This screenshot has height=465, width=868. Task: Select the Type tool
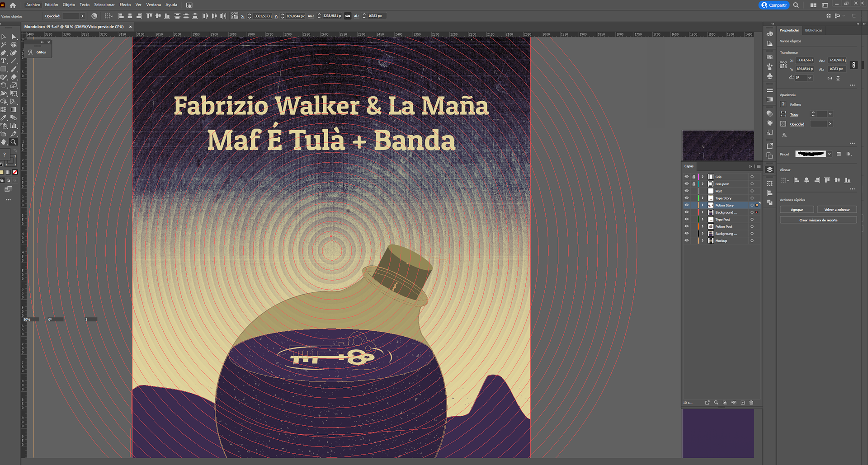tap(4, 61)
